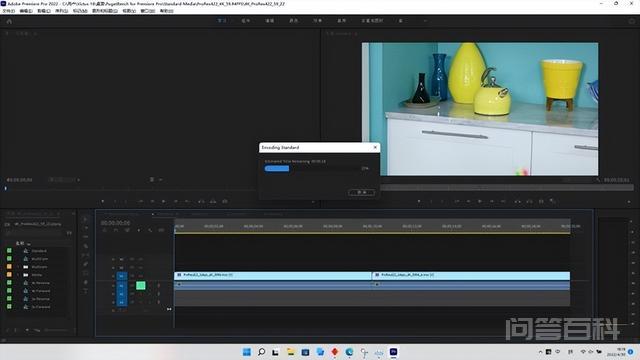Expand the Media bin in Project panel
640x360 pixels.
tap(18, 275)
